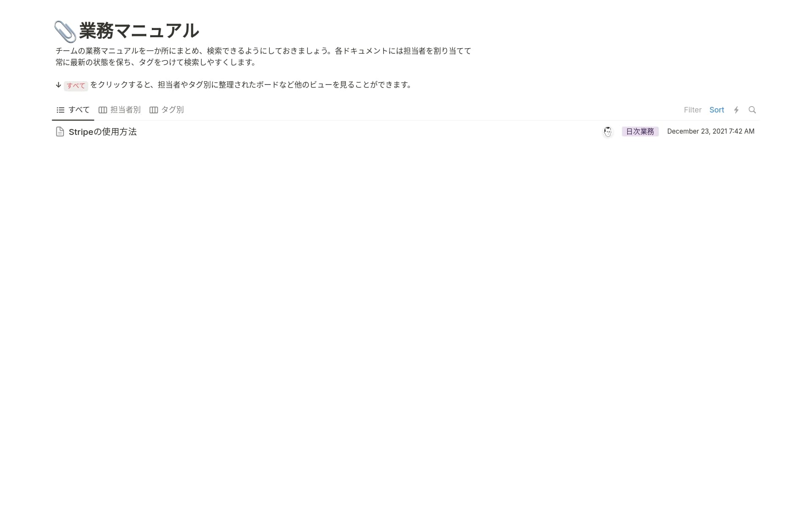Click the list icon on the すべて tab
Image resolution: width=812 pixels, height=507 pixels.
(x=60, y=110)
